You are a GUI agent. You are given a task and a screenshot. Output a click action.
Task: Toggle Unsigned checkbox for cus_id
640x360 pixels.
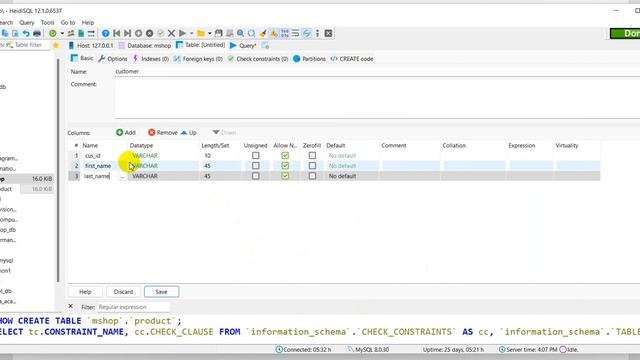pos(256,156)
